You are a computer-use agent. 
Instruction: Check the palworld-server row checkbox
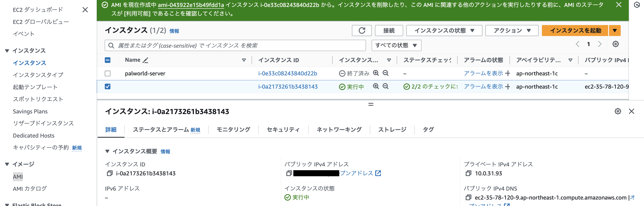tap(107, 73)
